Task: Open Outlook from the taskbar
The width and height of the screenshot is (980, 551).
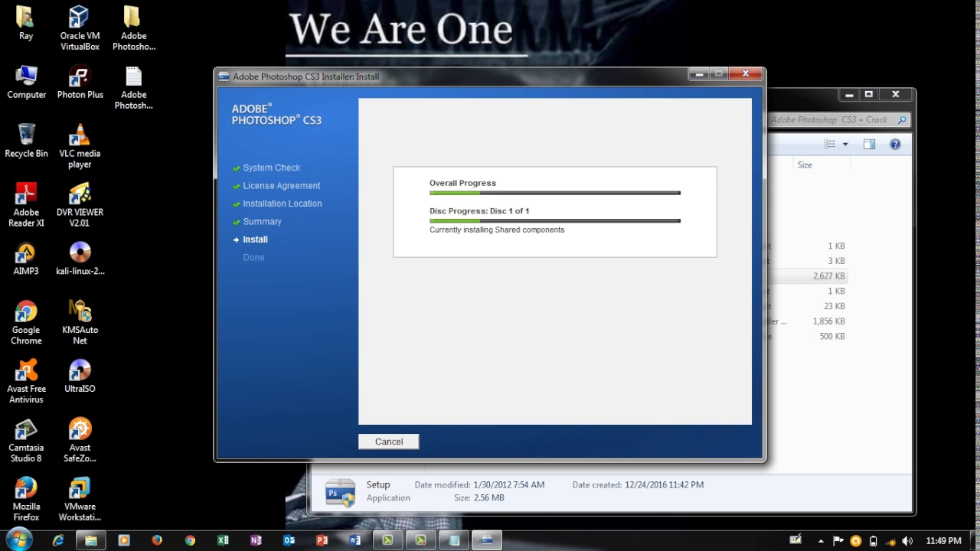Action: 289,540
